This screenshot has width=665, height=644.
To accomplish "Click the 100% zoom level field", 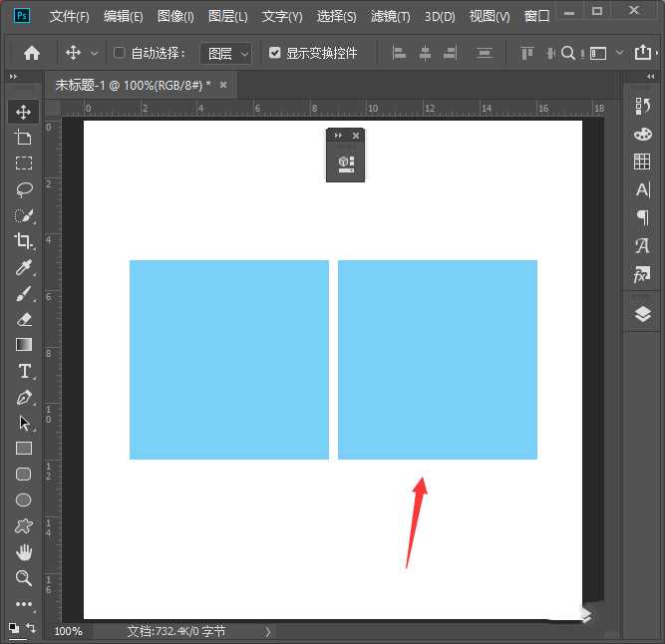I will click(69, 631).
